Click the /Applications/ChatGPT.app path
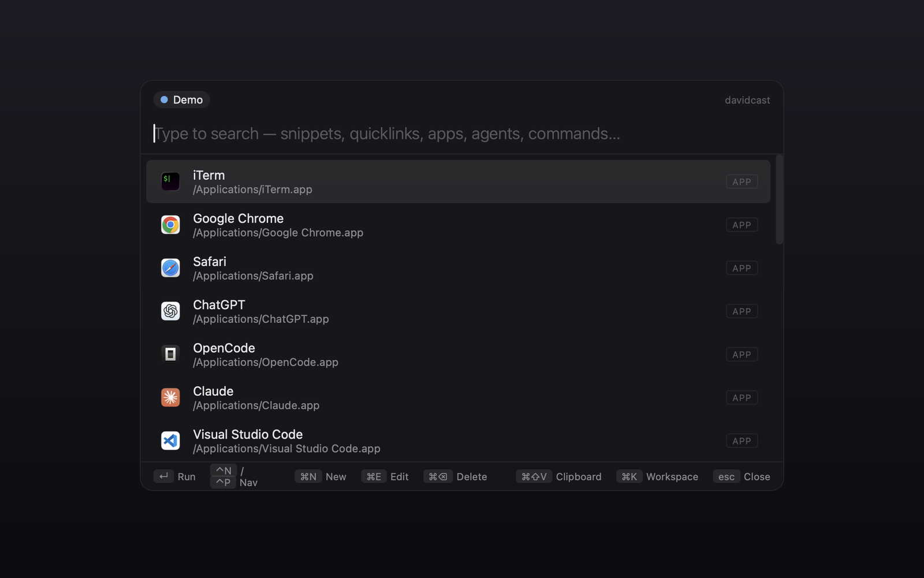Image resolution: width=924 pixels, height=578 pixels. (x=260, y=319)
